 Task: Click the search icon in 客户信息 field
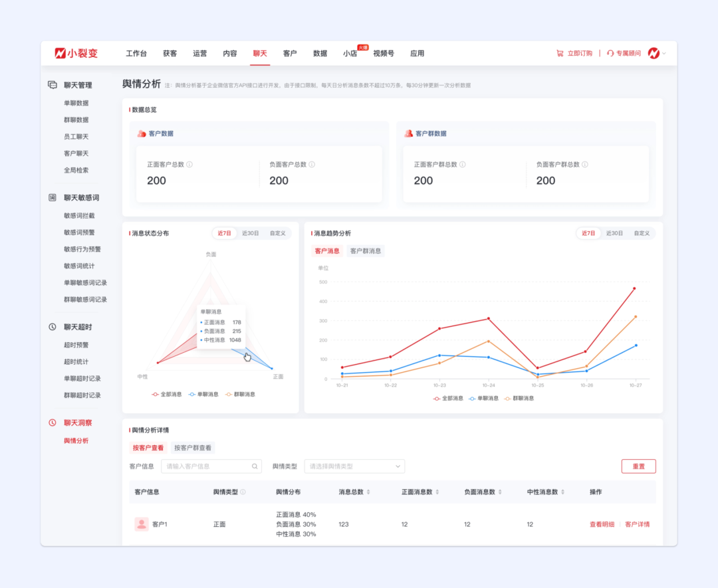pyautogui.click(x=254, y=466)
